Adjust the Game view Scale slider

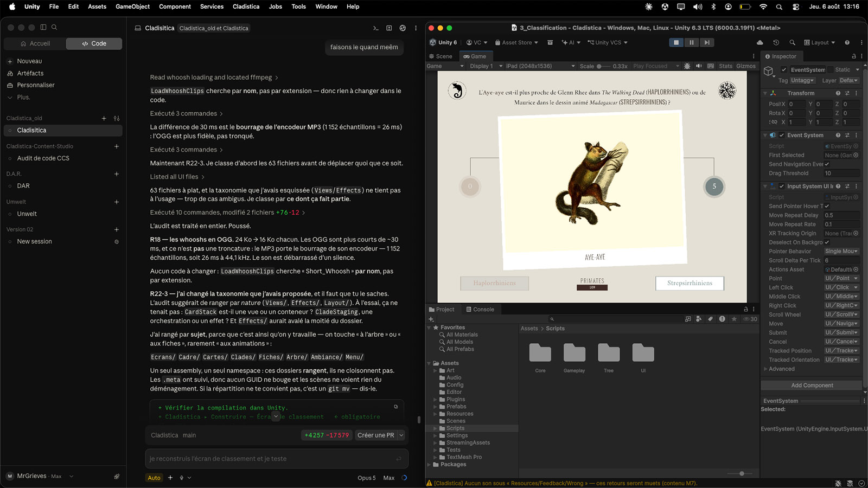pyautogui.click(x=603, y=66)
